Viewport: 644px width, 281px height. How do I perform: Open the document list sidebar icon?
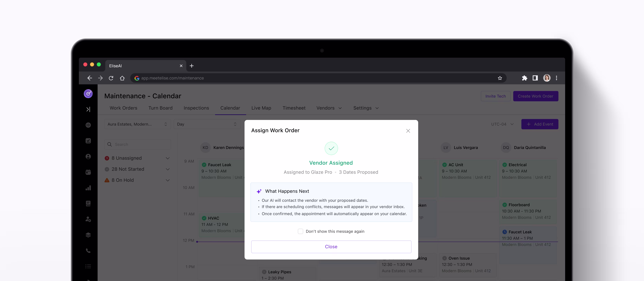88,204
